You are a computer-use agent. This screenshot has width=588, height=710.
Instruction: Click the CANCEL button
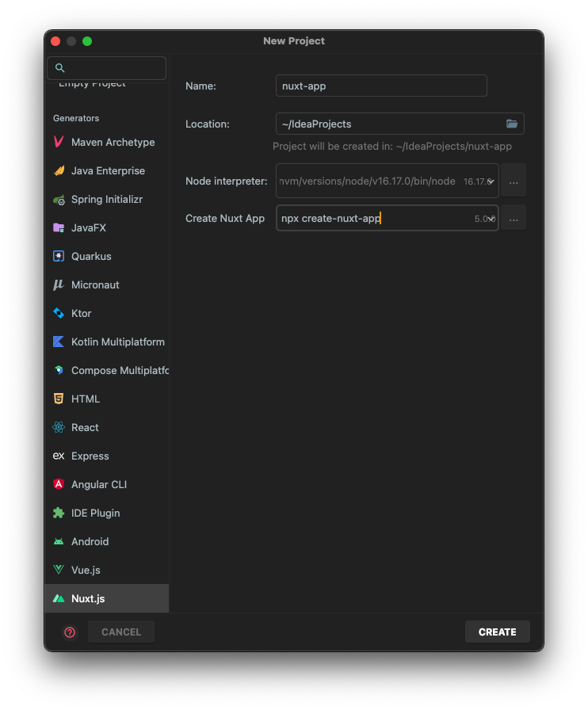point(121,632)
